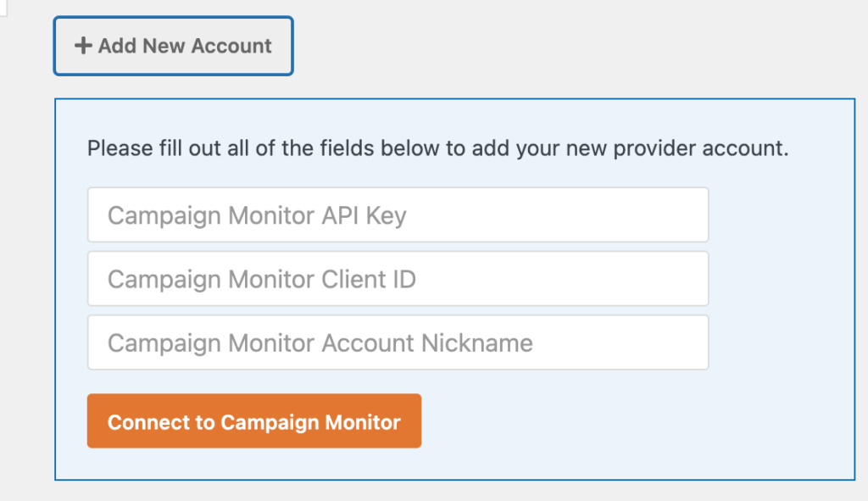The image size is (868, 501).
Task: Tap the plus symbol before Add New Account
Action: pyautogui.click(x=82, y=46)
